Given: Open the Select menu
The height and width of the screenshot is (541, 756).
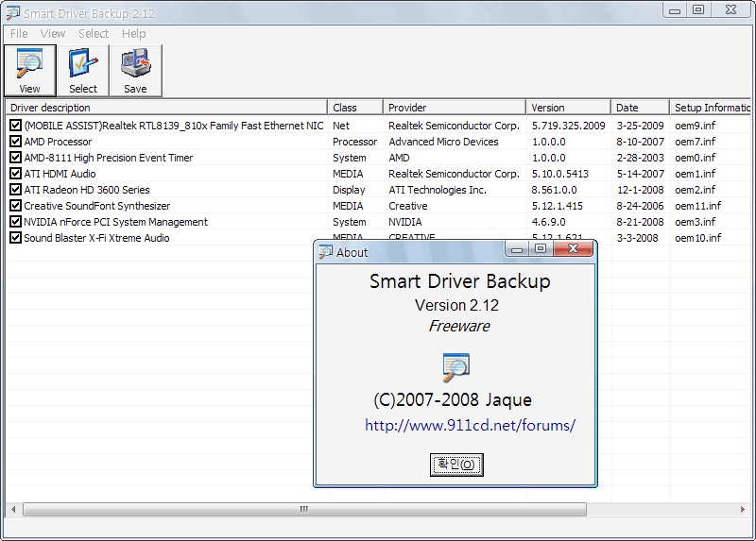Looking at the screenshot, I should tap(94, 34).
